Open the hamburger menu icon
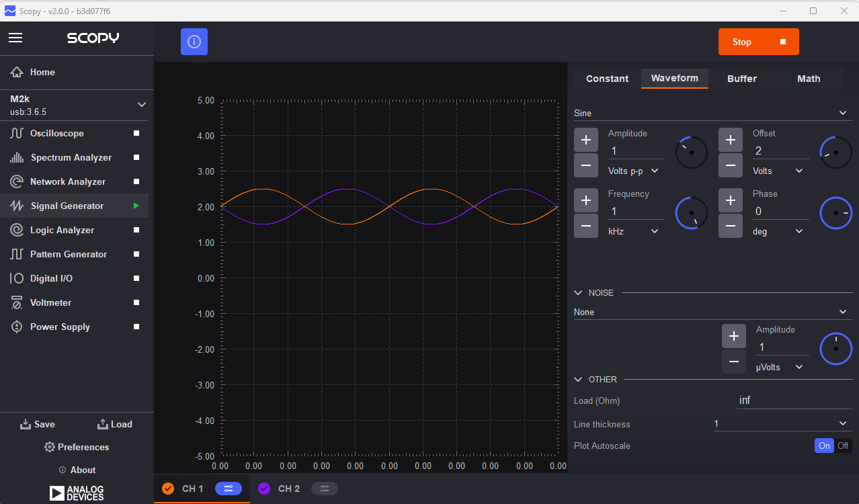Image resolution: width=859 pixels, height=504 pixels. click(x=15, y=38)
